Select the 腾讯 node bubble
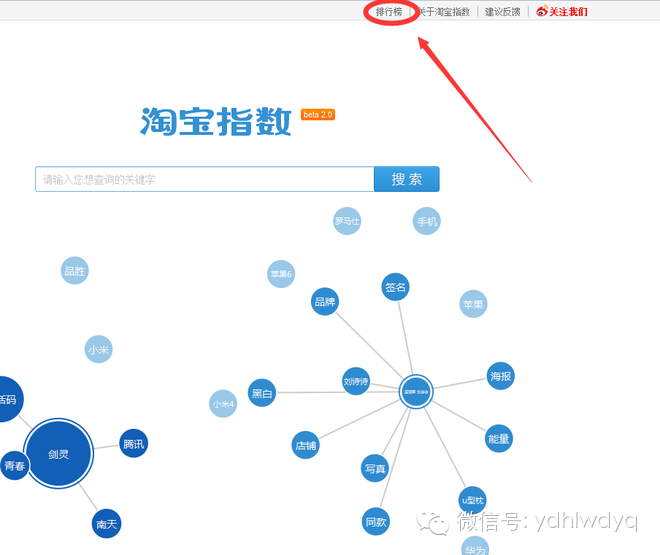 coord(133,443)
